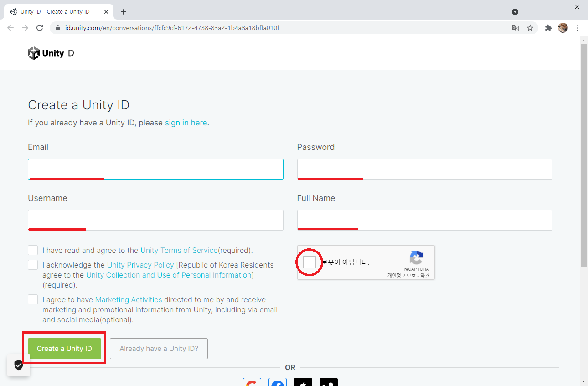Viewport: 588px width, 386px height.
Task: Click the page vertical scrollbar
Action: point(583,155)
